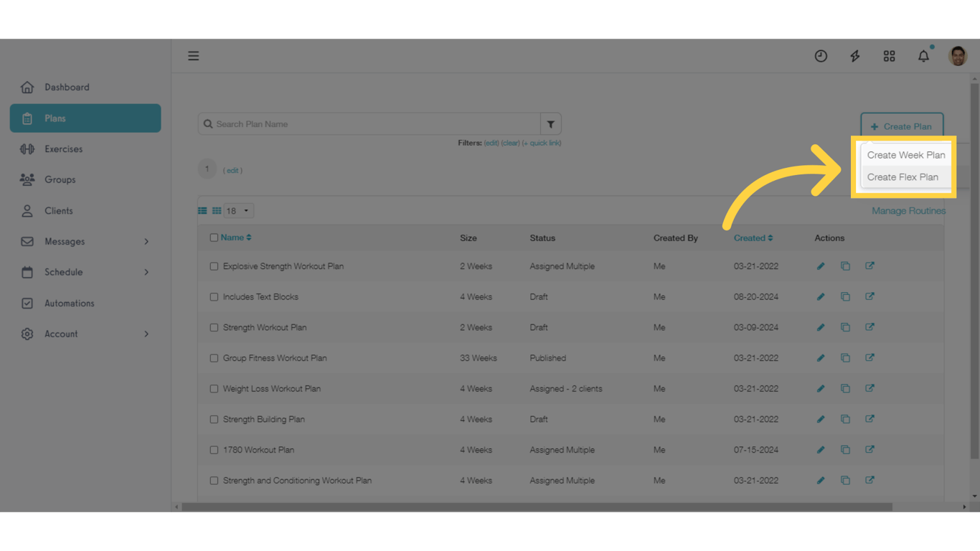Open the clock history icon
Viewport: 980px width, 551px height.
[821, 56]
